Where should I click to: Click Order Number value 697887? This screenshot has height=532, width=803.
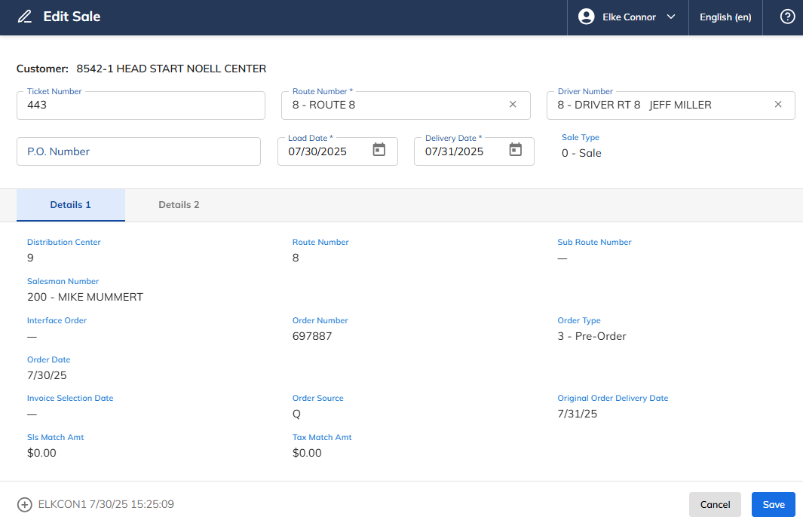pos(312,336)
